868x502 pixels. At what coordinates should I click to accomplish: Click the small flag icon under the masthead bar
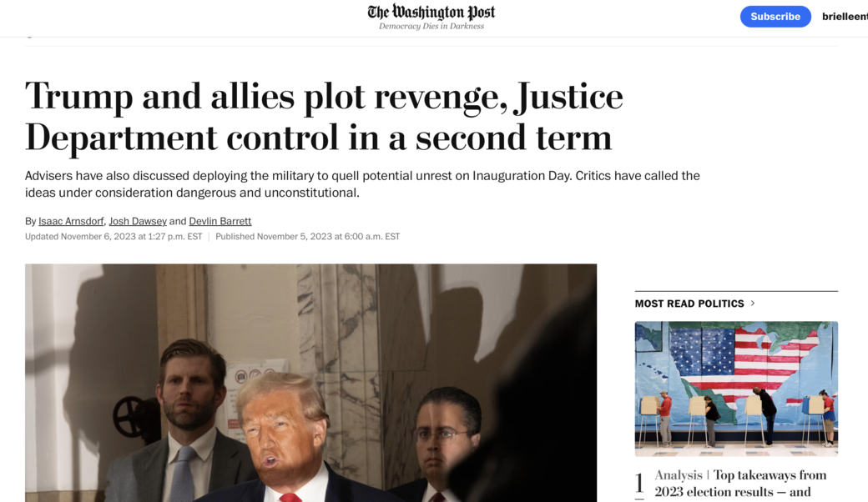[x=29, y=37]
